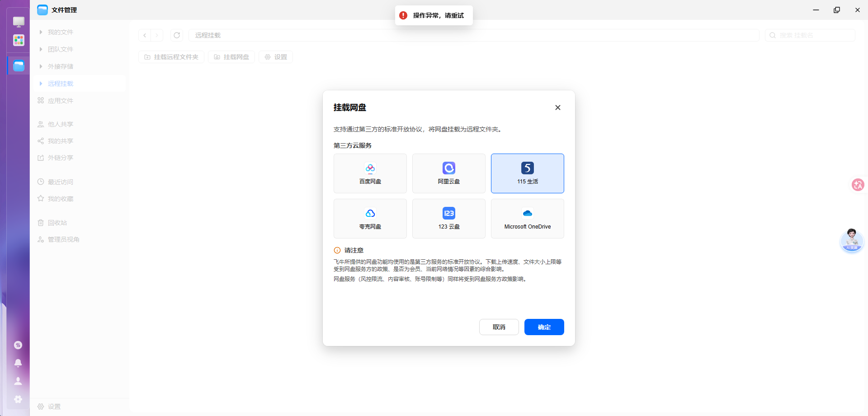This screenshot has width=868, height=416.
Task: Click the file manager title logo
Action: click(x=42, y=10)
